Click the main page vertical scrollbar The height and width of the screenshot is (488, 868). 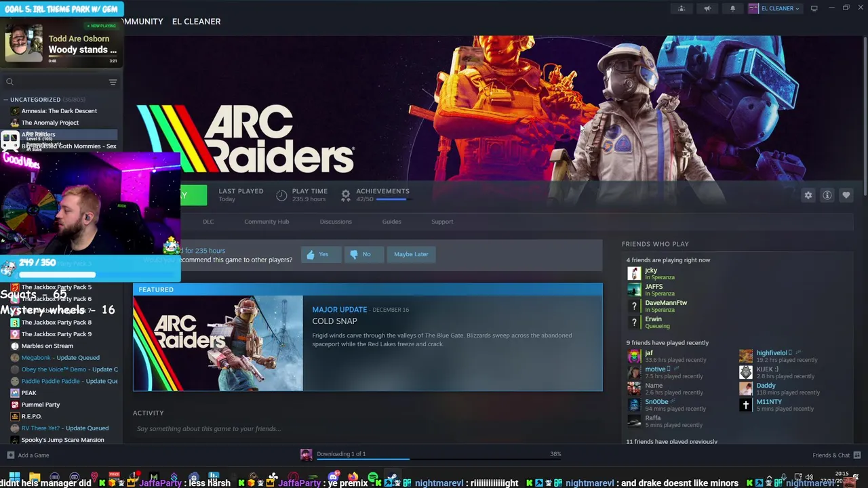pyautogui.click(x=864, y=115)
